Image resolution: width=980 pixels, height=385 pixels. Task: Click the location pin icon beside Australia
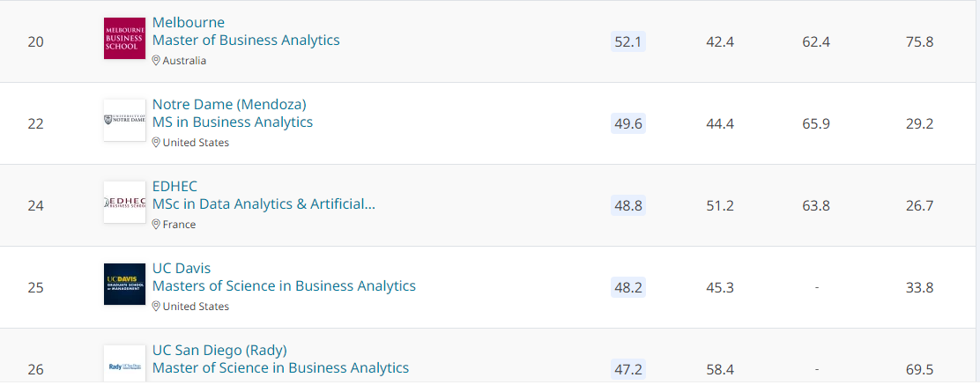156,61
